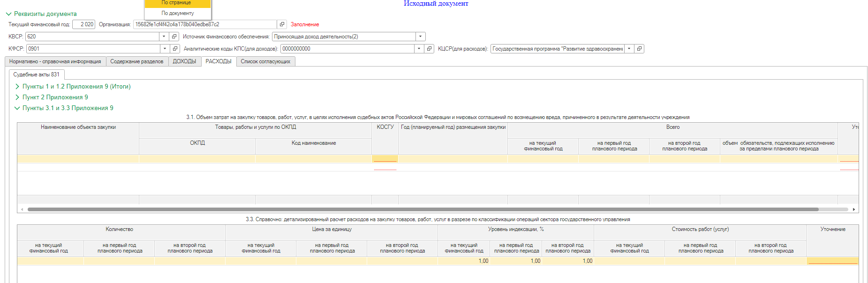Switch to the ДОХОДЫ tab
Viewport: 868px width, 283px height.
184,61
